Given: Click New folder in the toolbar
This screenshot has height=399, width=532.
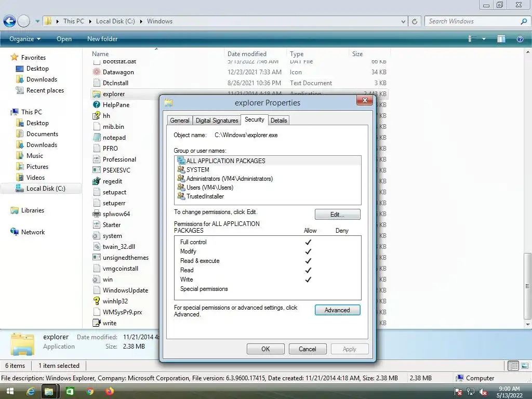Looking at the screenshot, I should [x=102, y=39].
